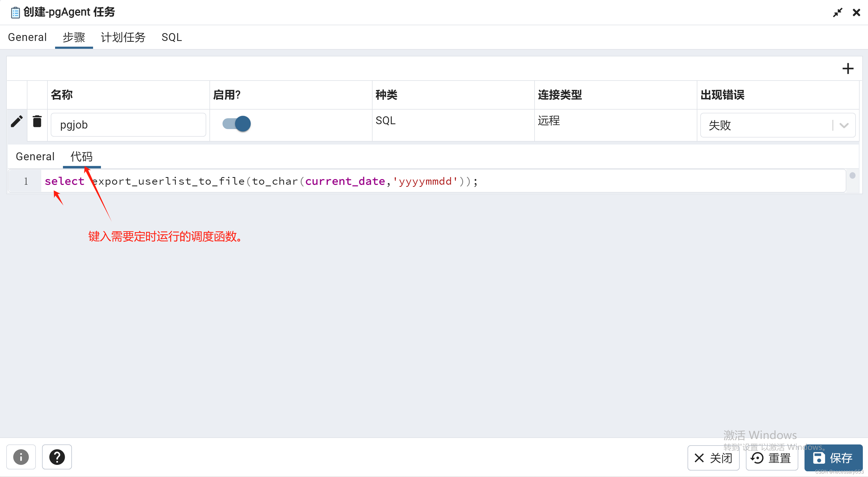The height and width of the screenshot is (477, 868).
Task: Open the help question mark button
Action: tap(57, 457)
